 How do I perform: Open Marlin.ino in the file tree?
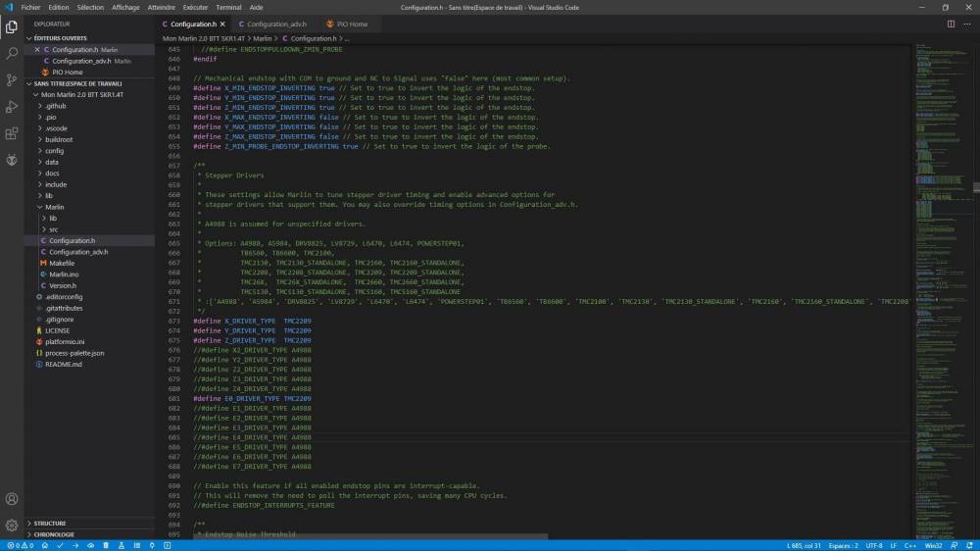click(64, 275)
